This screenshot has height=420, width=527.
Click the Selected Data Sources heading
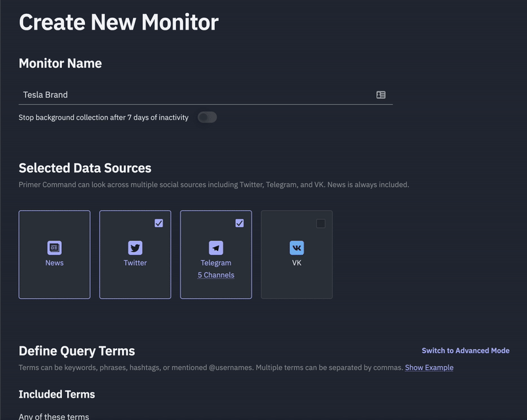pyautogui.click(x=85, y=168)
